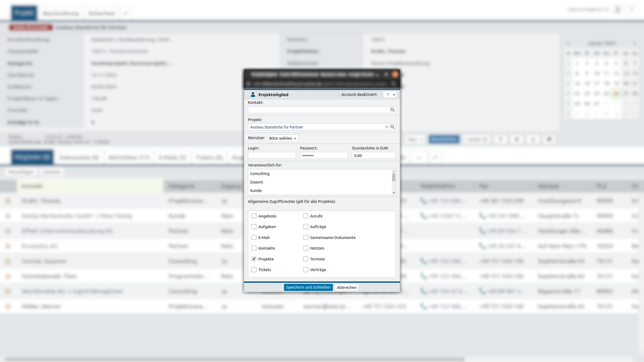Enable the Tickets access right

tap(254, 269)
